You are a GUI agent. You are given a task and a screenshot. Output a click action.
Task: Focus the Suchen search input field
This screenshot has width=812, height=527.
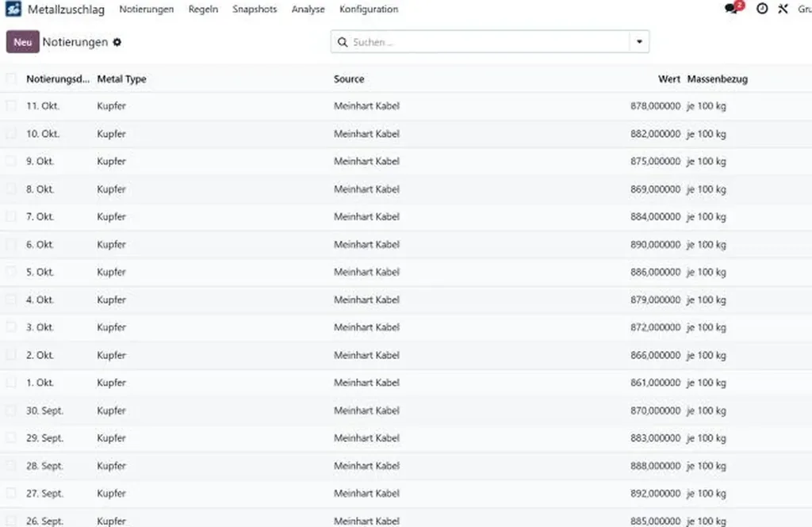[489, 42]
